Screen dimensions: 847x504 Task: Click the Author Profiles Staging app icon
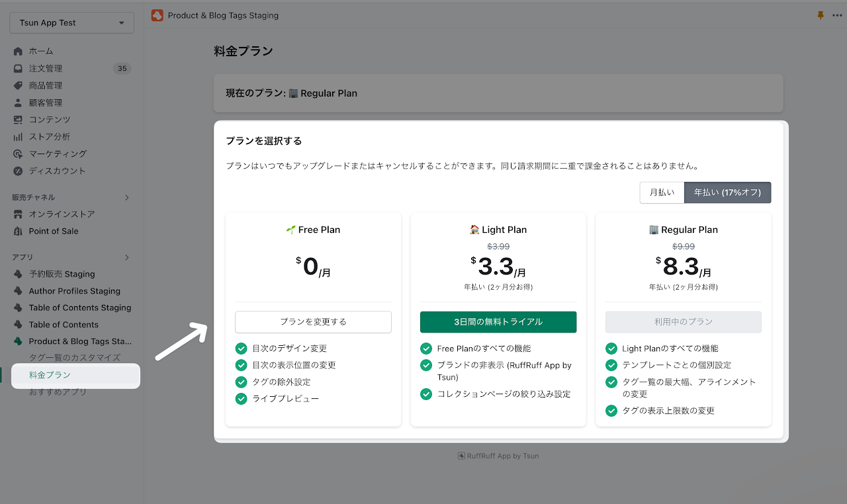(x=18, y=291)
